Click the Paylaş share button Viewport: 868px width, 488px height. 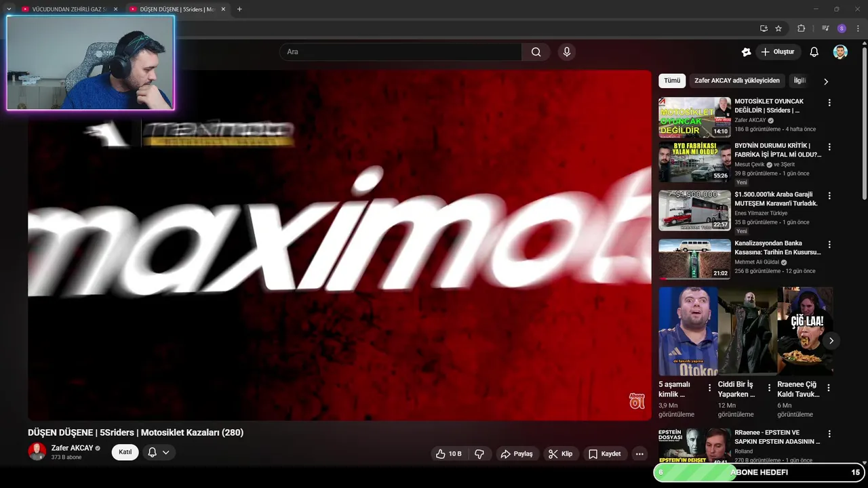click(517, 453)
